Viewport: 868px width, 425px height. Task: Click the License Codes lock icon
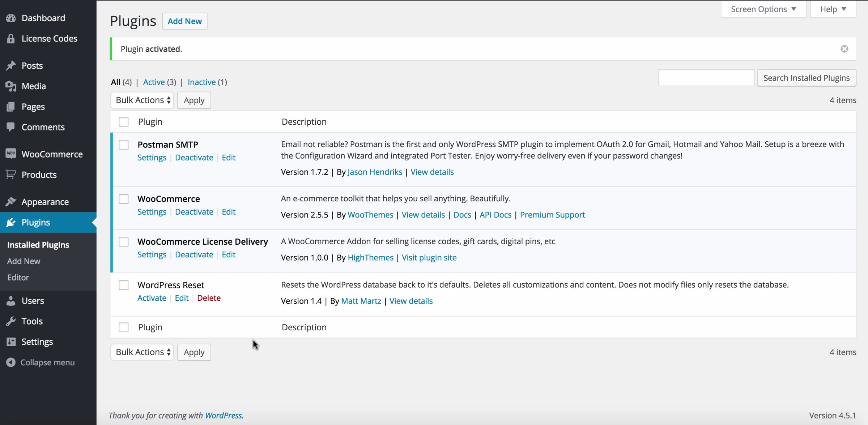point(11,38)
